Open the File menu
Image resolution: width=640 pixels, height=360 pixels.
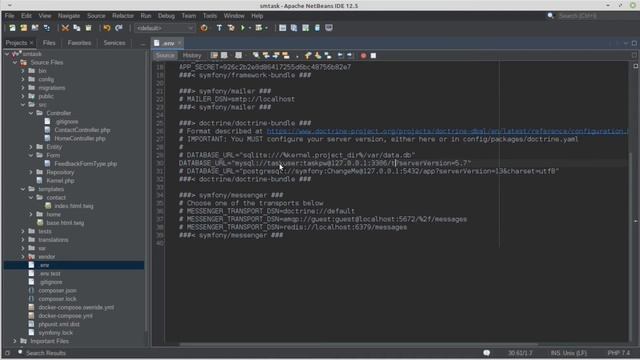pos(9,16)
